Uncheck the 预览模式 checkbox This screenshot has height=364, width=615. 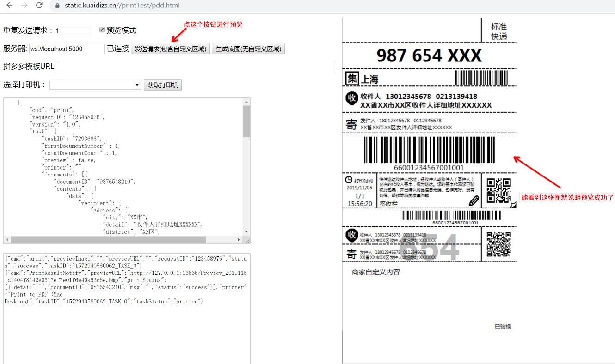point(101,30)
